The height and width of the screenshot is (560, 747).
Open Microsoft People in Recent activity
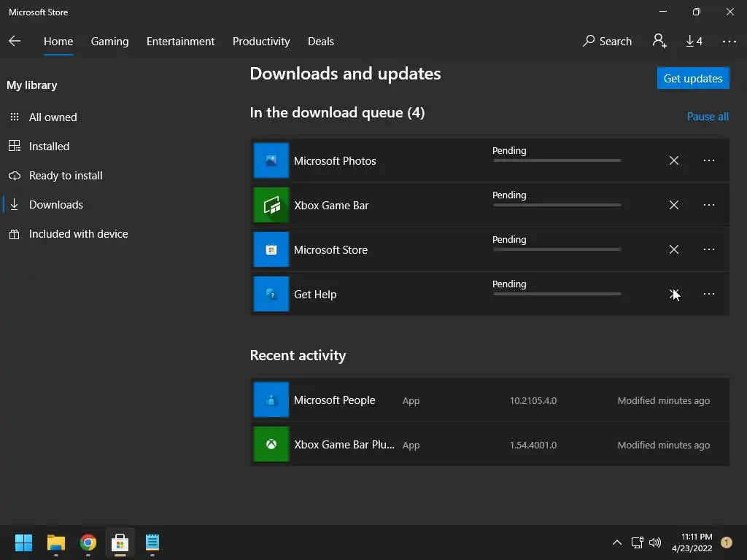(x=489, y=400)
